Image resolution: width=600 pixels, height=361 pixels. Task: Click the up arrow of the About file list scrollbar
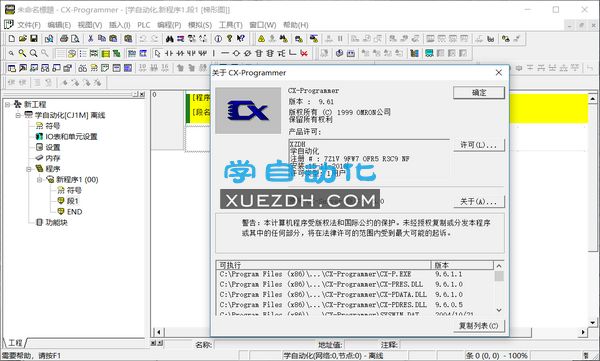[x=499, y=266]
